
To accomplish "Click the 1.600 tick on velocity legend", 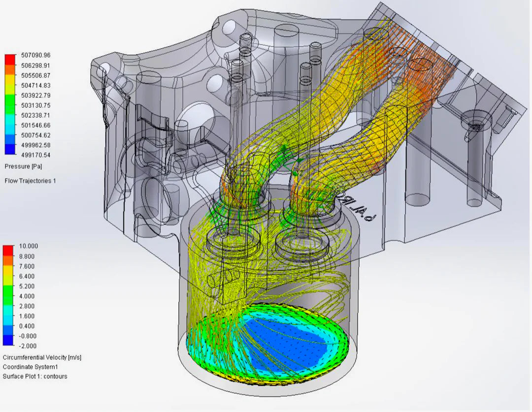I will (x=28, y=316).
